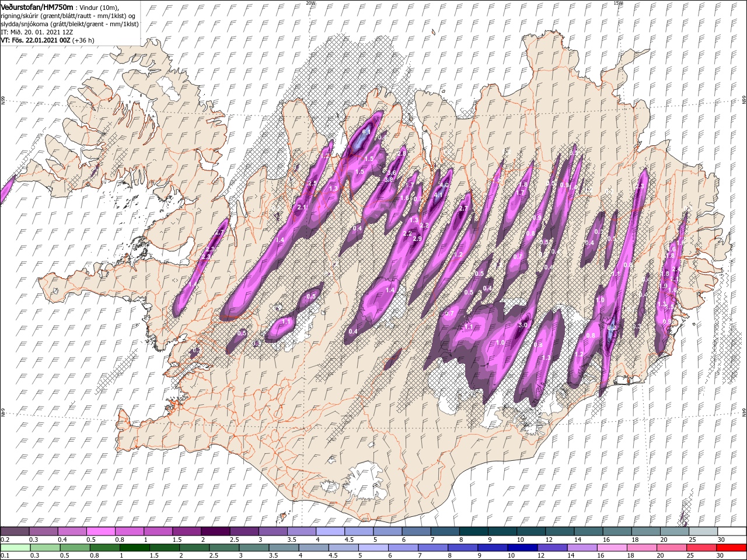Image resolution: width=747 pixels, height=560 pixels.
Task: Select the darkest purple snow swatch at 2
Action: click(x=215, y=531)
